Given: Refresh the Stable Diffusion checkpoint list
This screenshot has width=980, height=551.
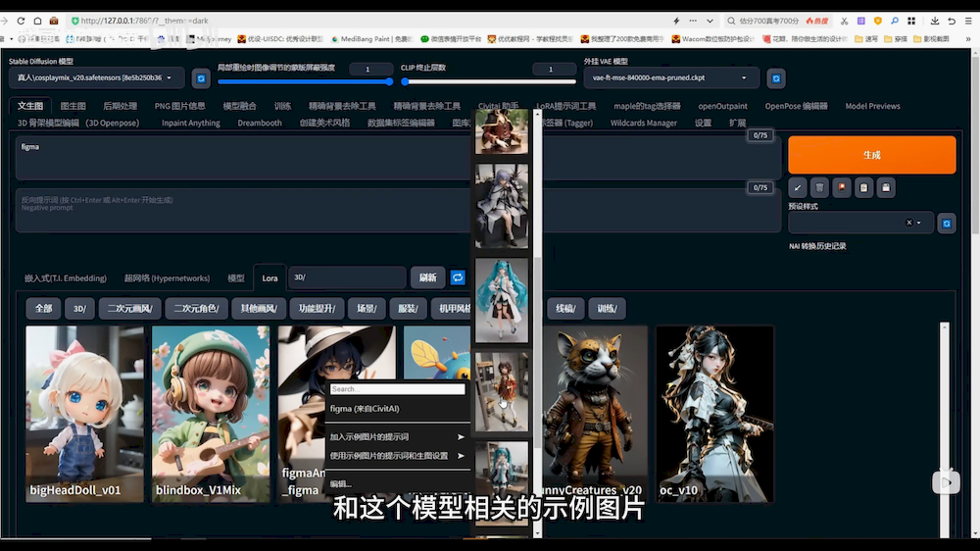Looking at the screenshot, I should 201,78.
